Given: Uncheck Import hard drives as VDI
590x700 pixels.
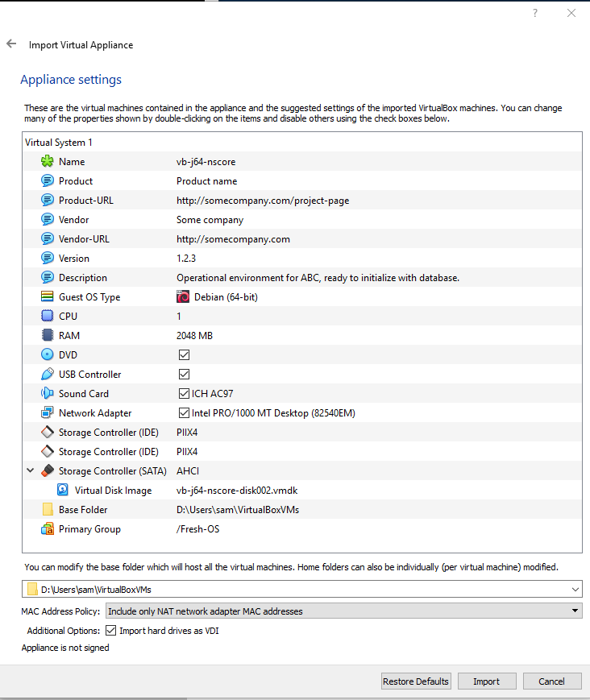Looking at the screenshot, I should 110,630.
